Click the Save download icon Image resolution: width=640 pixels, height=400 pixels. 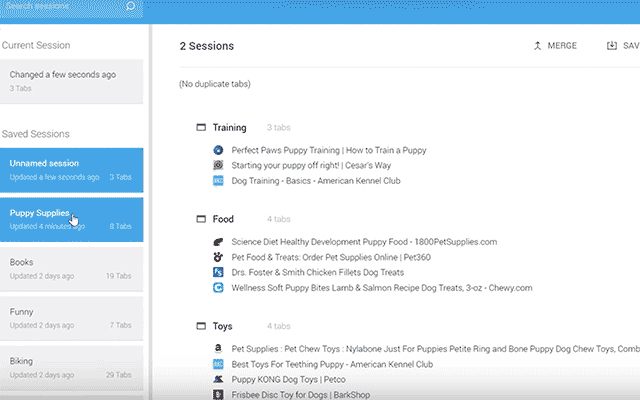[611, 46]
